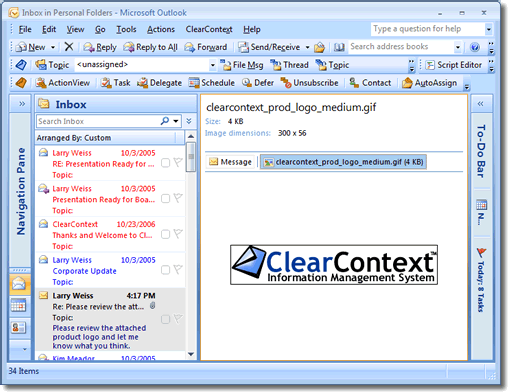The image size is (508, 392).
Task: Toggle checkbox on ClearContext welcome email
Action: (165, 234)
